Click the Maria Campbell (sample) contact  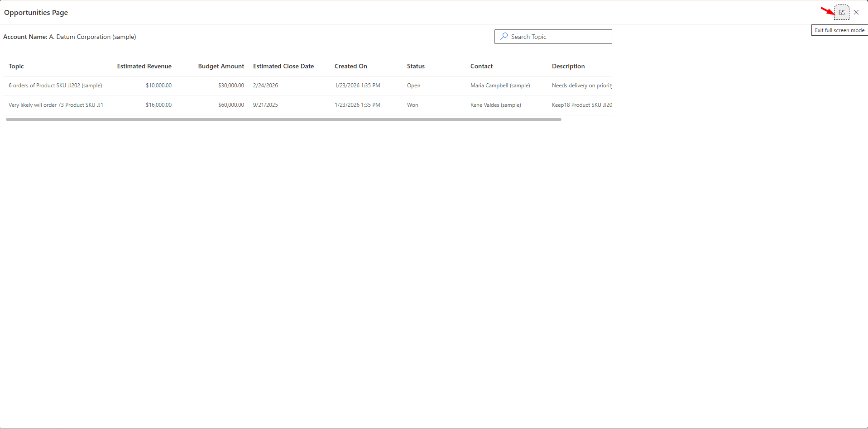coord(500,86)
